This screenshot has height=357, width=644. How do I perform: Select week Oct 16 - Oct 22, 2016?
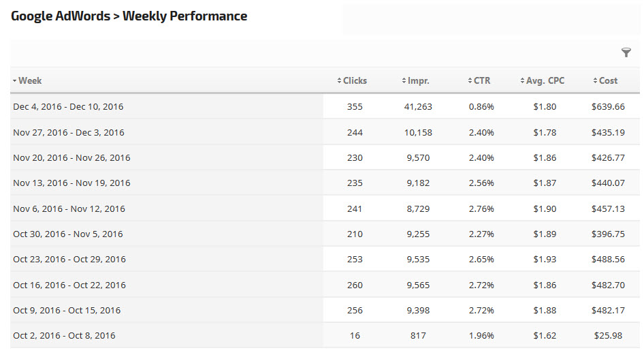[69, 285]
